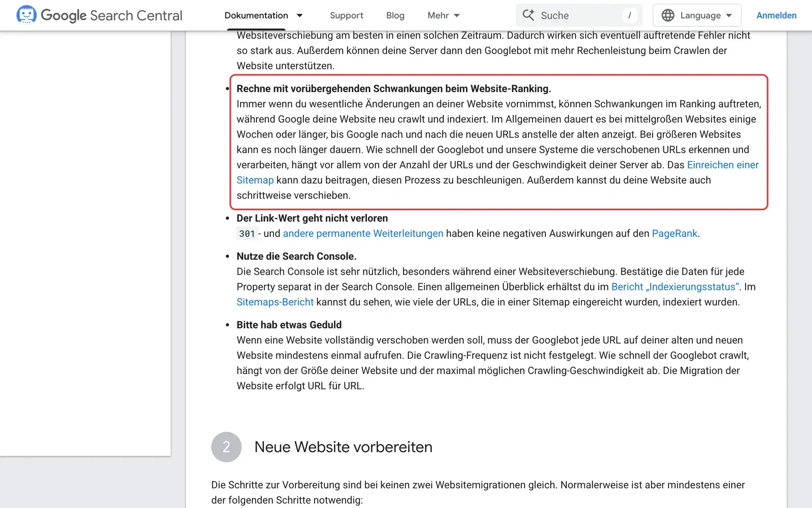Image resolution: width=812 pixels, height=508 pixels.
Task: Click the slash shortcut hint in search
Action: [629, 15]
